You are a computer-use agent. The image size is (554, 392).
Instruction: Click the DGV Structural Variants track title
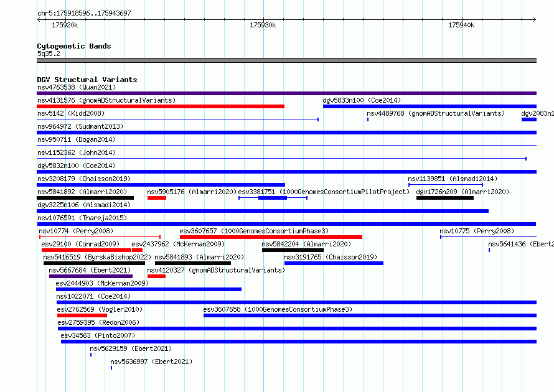coord(87,80)
